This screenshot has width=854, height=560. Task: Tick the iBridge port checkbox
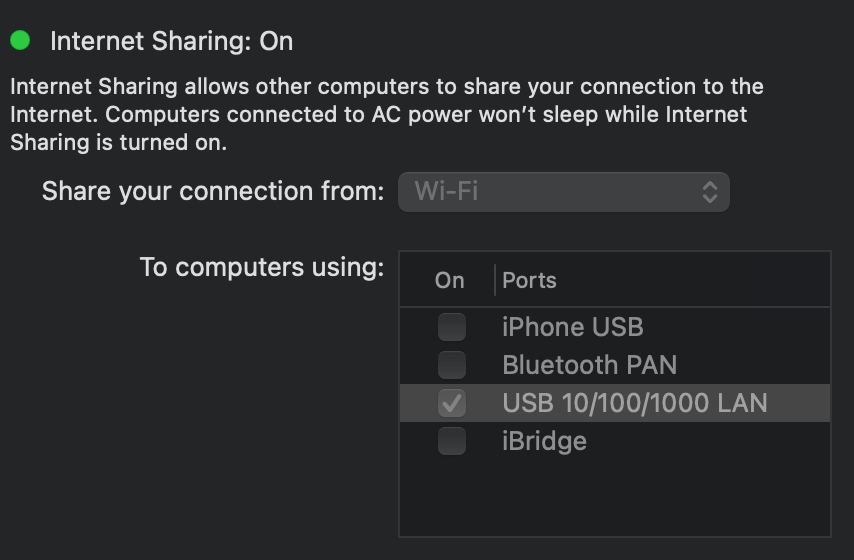452,441
